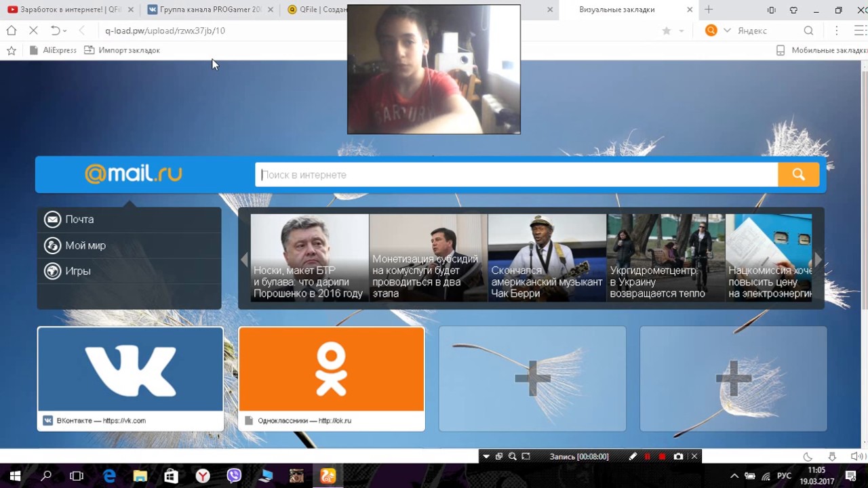The width and height of the screenshot is (868, 488).
Task: Open news about Нацкомиссия electricity price
Action: tap(768, 258)
